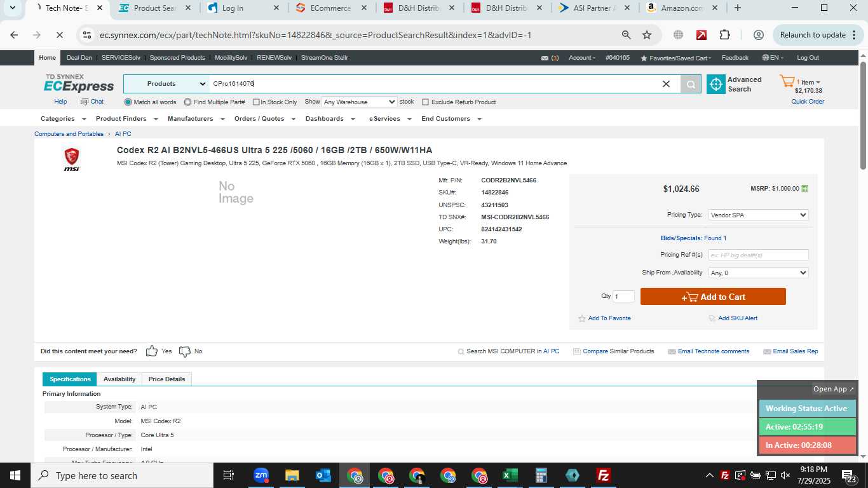Open Calculator in taskbar

(x=541, y=475)
